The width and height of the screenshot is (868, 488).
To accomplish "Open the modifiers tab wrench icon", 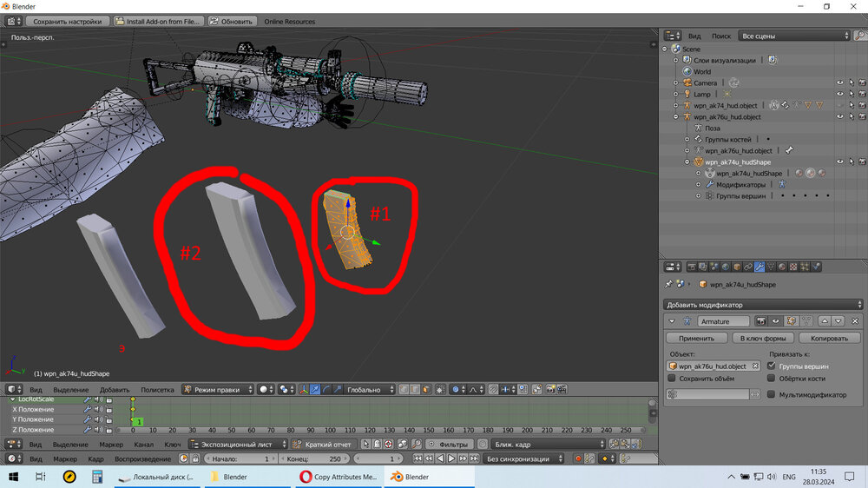I will pos(758,267).
